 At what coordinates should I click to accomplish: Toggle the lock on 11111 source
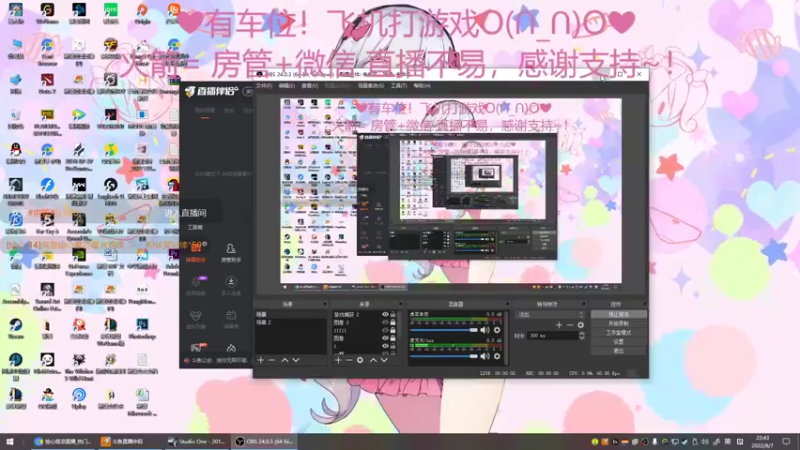click(393, 331)
